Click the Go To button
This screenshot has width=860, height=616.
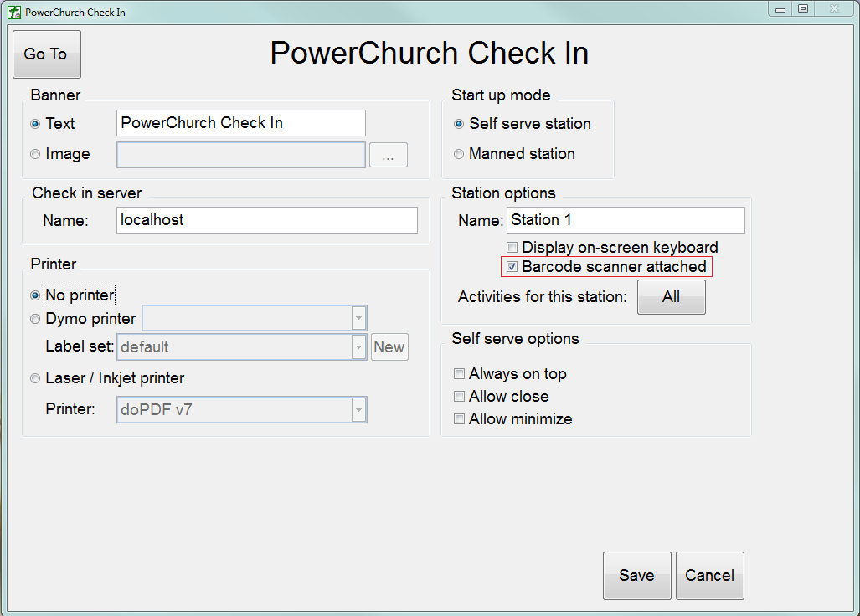[x=46, y=54]
